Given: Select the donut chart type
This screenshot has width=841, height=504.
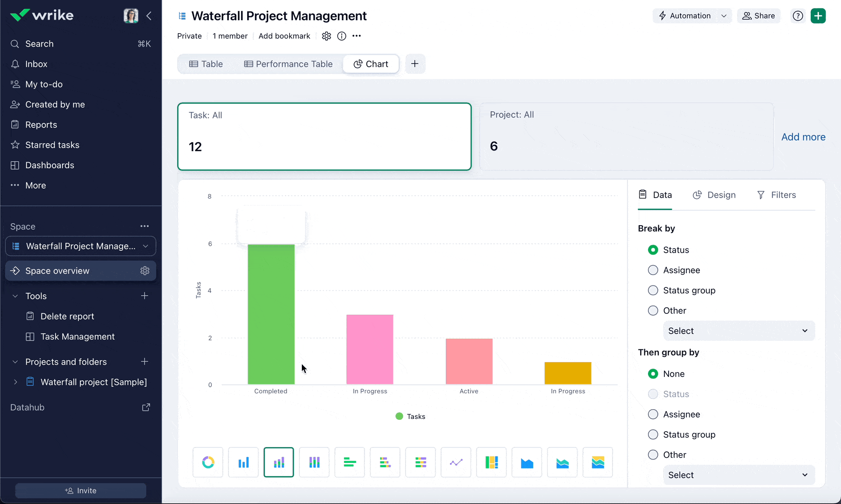Looking at the screenshot, I should coord(208,462).
